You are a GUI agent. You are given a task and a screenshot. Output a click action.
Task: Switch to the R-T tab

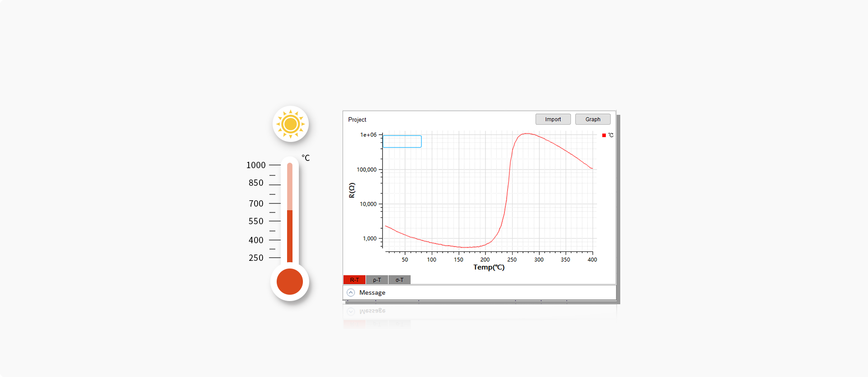click(354, 280)
